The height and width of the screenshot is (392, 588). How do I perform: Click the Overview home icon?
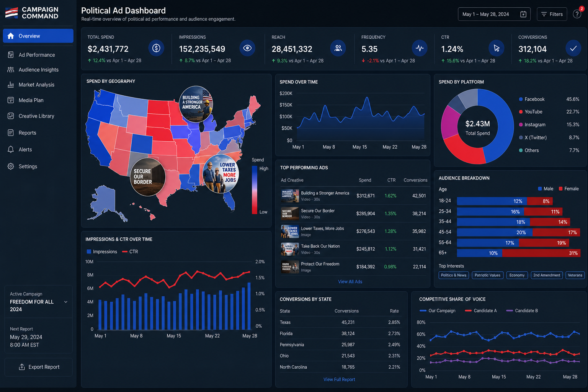(11, 36)
